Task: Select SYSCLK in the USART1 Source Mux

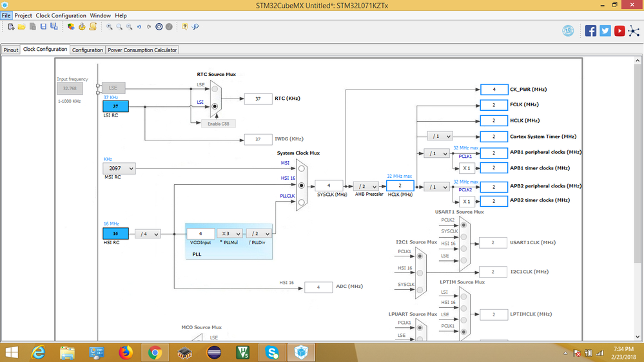Action: click(463, 237)
